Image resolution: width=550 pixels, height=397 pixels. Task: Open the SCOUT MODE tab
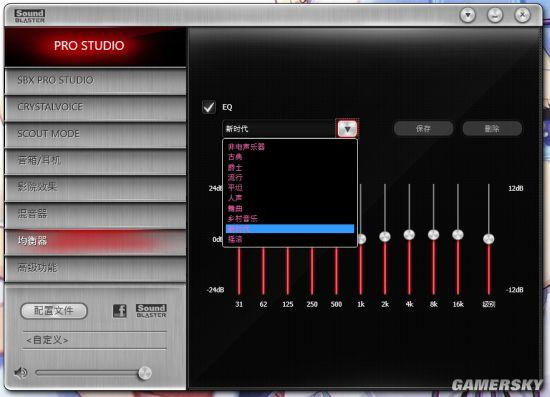pos(95,134)
